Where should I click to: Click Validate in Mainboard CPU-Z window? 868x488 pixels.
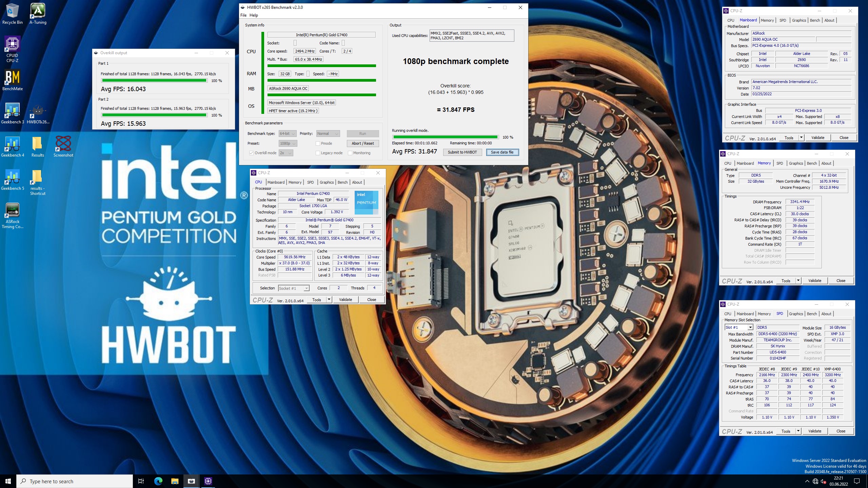pos(817,138)
